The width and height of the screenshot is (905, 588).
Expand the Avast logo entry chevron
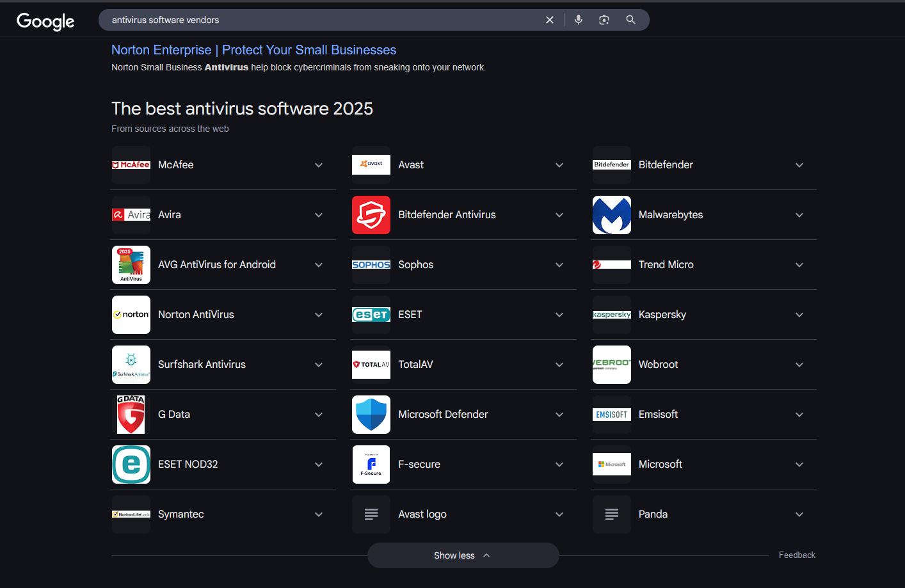pyautogui.click(x=559, y=514)
